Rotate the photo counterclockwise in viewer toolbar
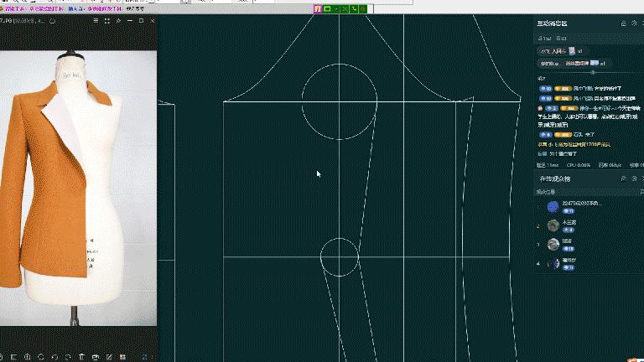The height and width of the screenshot is (362, 644). [x=54, y=357]
